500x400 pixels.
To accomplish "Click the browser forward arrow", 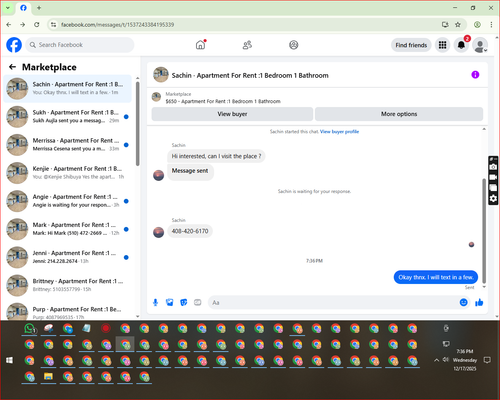I will pos(22,25).
